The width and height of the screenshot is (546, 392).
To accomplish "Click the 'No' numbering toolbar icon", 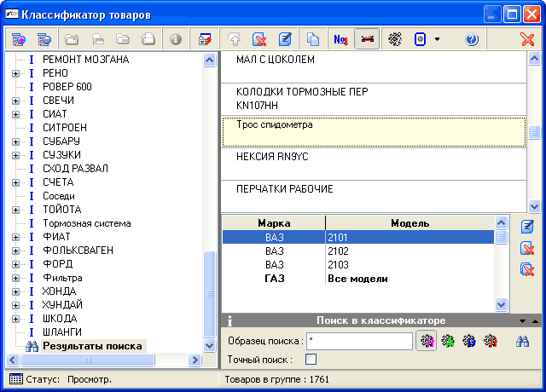I will click(x=340, y=39).
